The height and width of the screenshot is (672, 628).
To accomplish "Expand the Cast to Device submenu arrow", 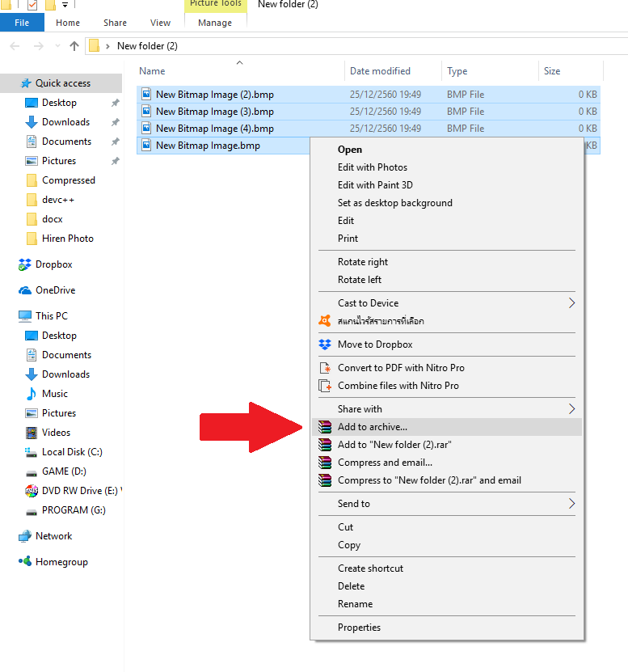I will (571, 303).
